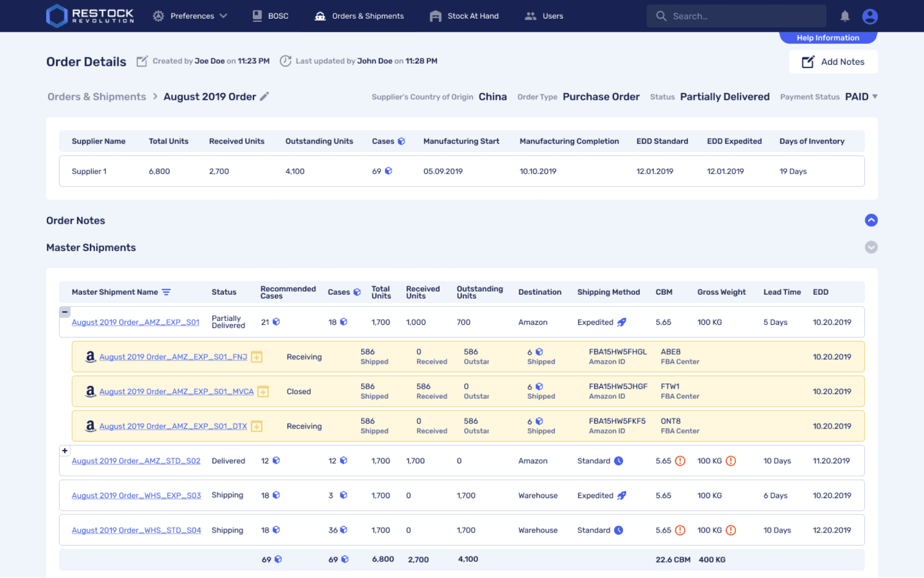Click gross weight warning icon for S02

(731, 461)
